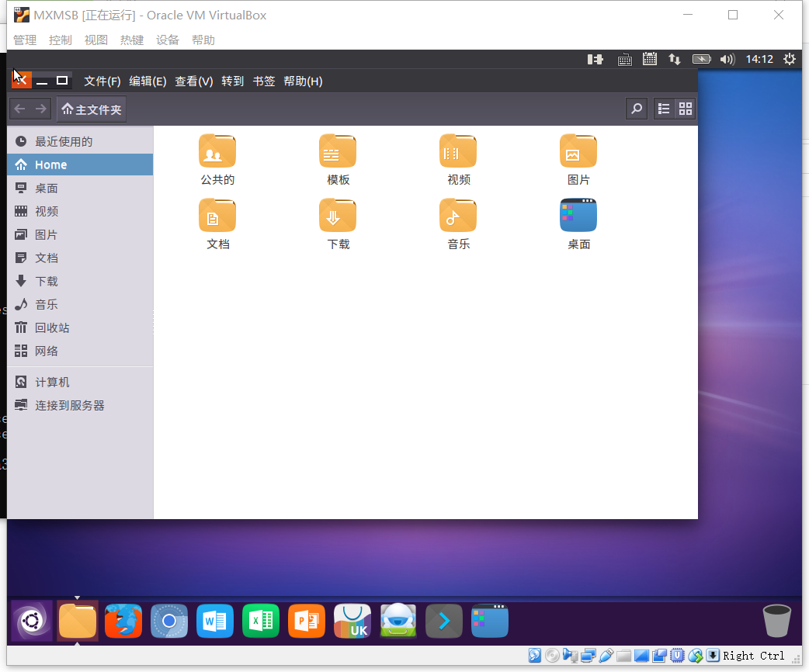The width and height of the screenshot is (809, 672).
Task: Click the search magnifier icon
Action: [x=637, y=109]
